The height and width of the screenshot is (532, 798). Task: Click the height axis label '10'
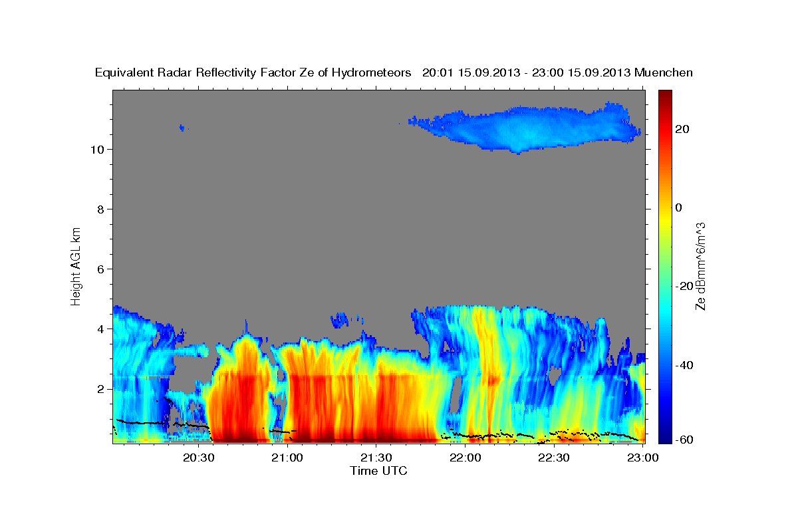click(98, 149)
